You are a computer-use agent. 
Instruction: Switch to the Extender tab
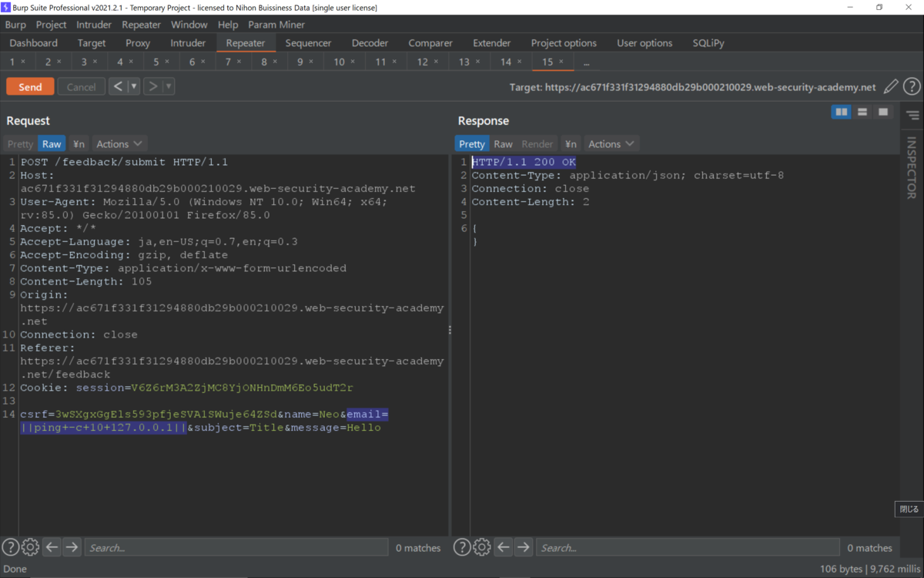pyautogui.click(x=492, y=43)
